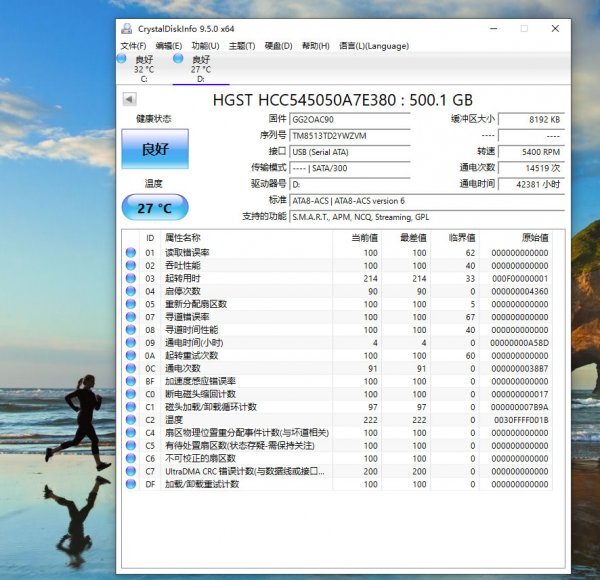Click raw value 000000004360
Image resolution: width=600 pixels, height=580 pixels.
point(520,292)
